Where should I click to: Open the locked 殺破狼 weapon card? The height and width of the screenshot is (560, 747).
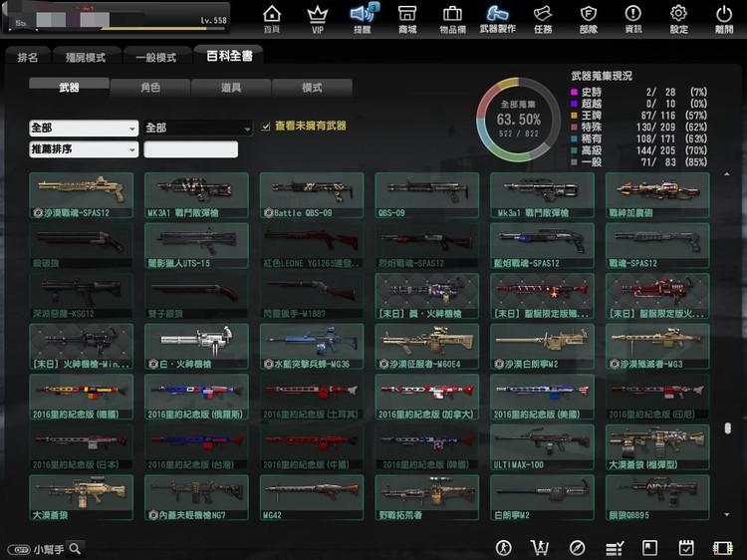(x=81, y=246)
